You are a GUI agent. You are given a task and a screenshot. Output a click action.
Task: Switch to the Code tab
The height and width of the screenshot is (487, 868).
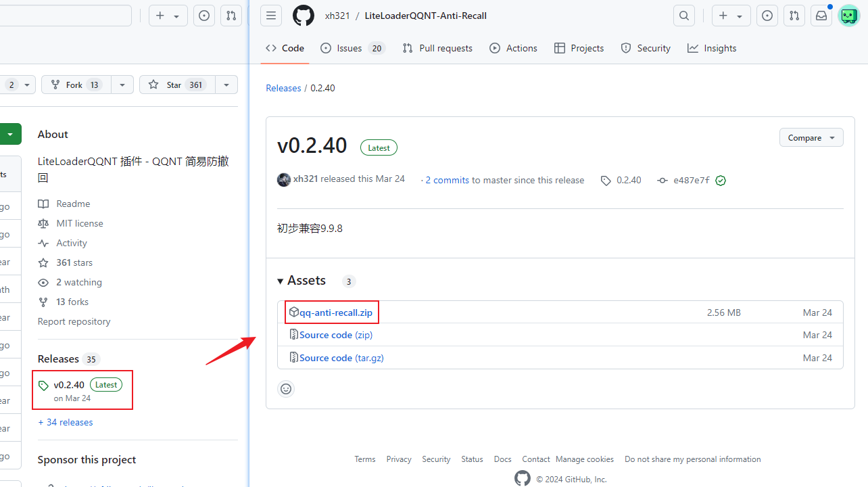click(285, 48)
